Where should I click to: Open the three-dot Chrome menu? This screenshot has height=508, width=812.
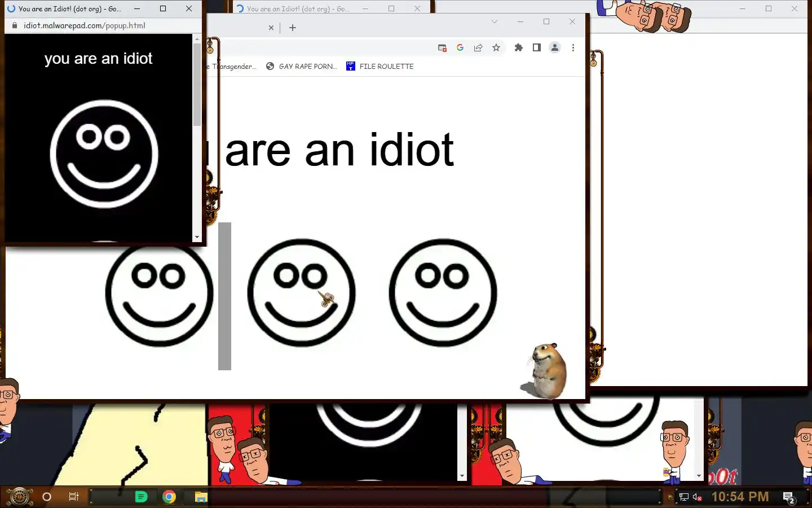click(573, 48)
